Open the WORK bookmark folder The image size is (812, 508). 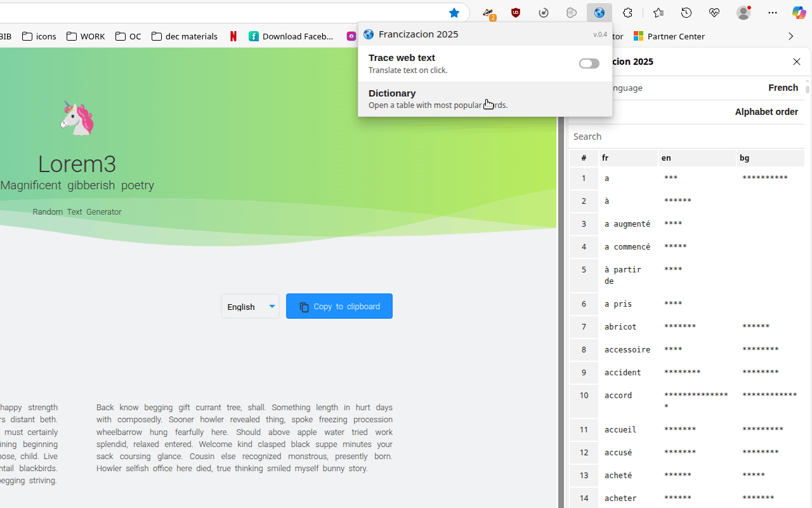(x=86, y=36)
